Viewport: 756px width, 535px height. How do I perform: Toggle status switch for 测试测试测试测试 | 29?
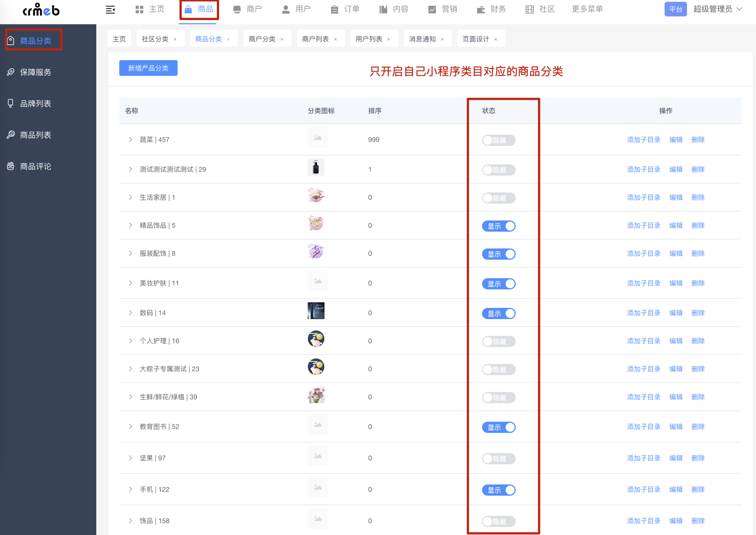click(498, 170)
